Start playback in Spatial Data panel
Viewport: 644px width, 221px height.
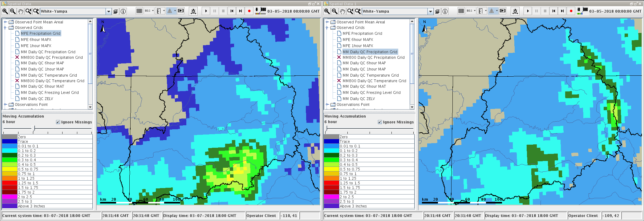click(x=206, y=11)
